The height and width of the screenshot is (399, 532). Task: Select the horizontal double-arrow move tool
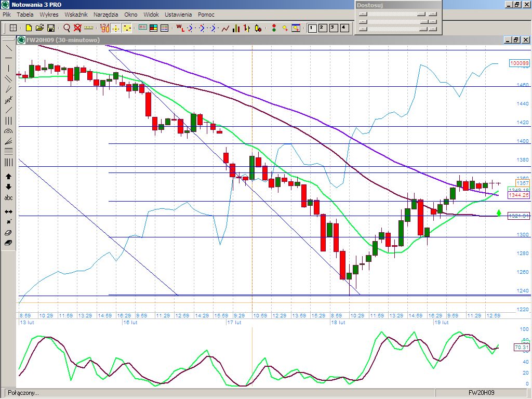[x=8, y=212]
